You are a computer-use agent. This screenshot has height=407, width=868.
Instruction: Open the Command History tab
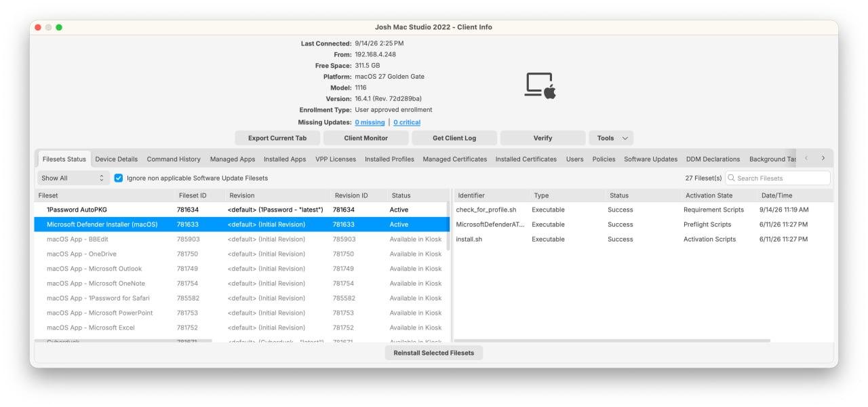174,159
